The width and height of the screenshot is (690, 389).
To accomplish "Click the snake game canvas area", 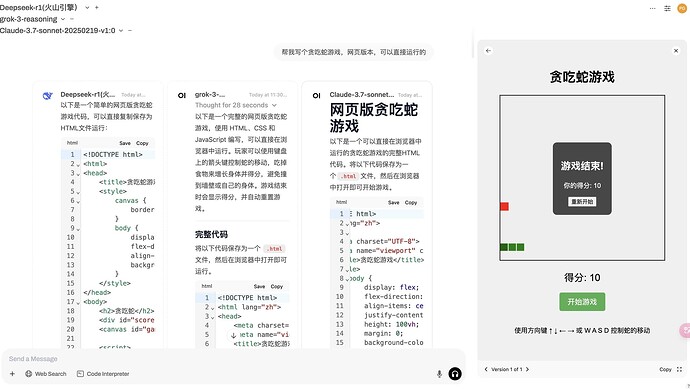I will coord(582,178).
